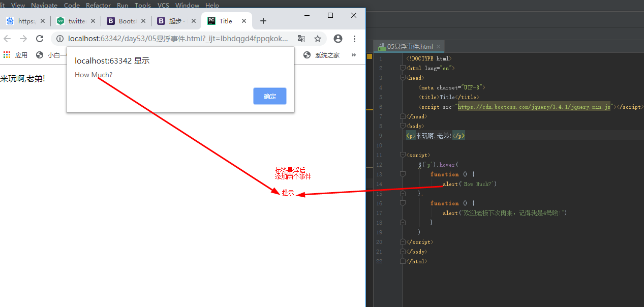The height and width of the screenshot is (307, 644).
Task: Close the 起步 tab in Chrome
Action: point(194,21)
